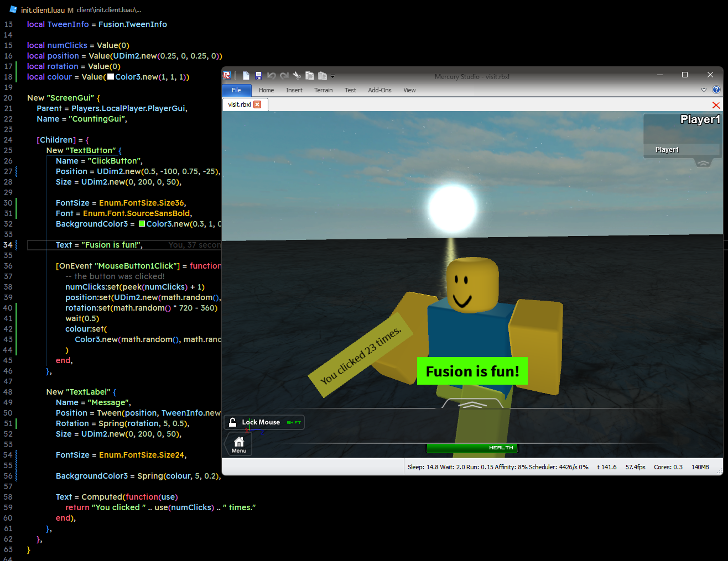728x561 pixels.
Task: Click the green HEALTH bar
Action: click(472, 448)
